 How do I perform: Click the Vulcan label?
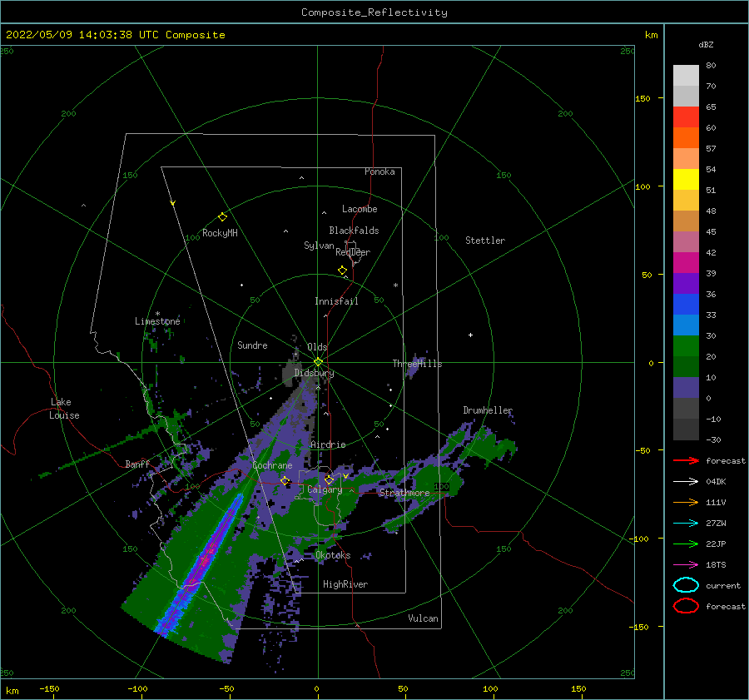424,618
